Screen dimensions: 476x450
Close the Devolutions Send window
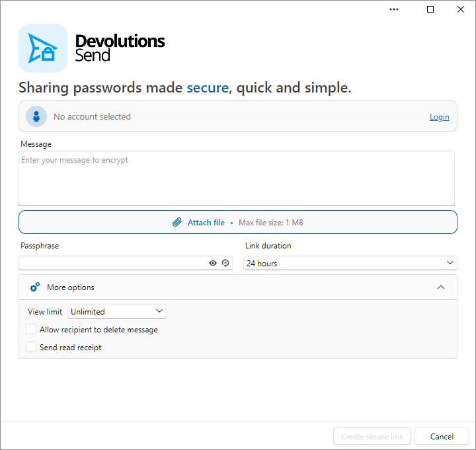pos(461,9)
